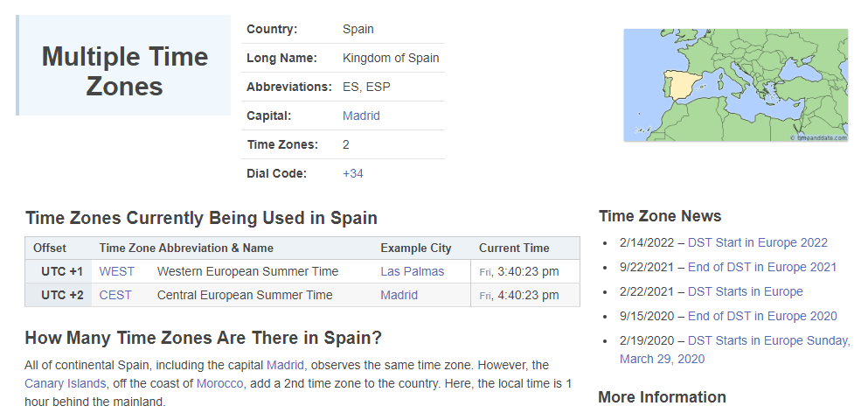Follow the Canary Islands link in paragraph
This screenshot has height=413, width=868.
tap(65, 383)
